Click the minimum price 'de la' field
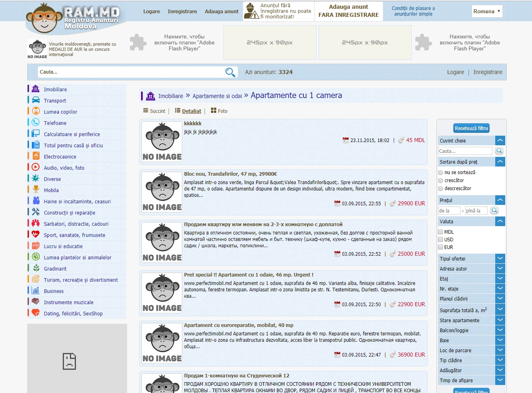This screenshot has width=532, height=393. (449, 211)
